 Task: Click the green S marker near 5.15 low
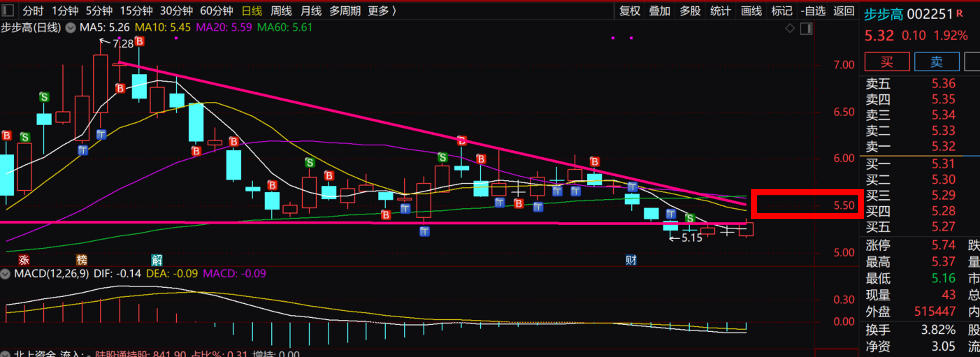point(690,218)
